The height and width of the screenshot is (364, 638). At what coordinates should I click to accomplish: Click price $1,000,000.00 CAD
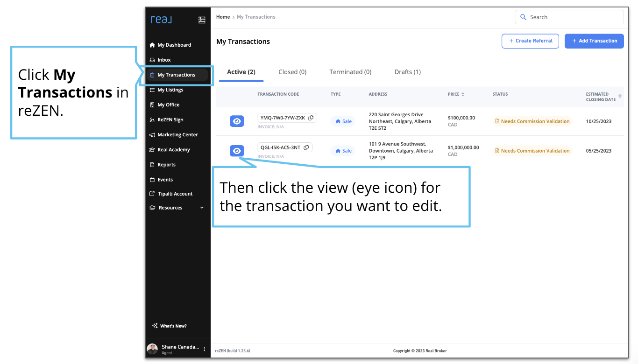coord(463,150)
